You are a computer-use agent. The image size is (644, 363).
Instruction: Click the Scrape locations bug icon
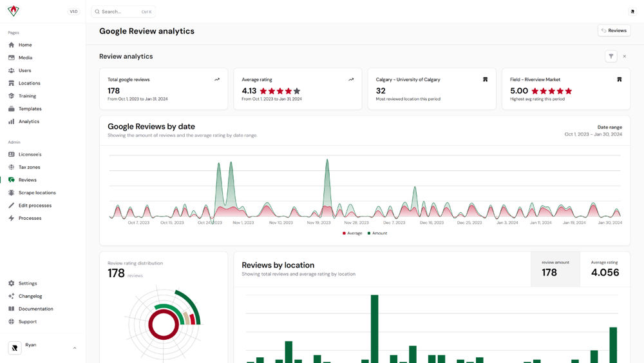(12, 193)
